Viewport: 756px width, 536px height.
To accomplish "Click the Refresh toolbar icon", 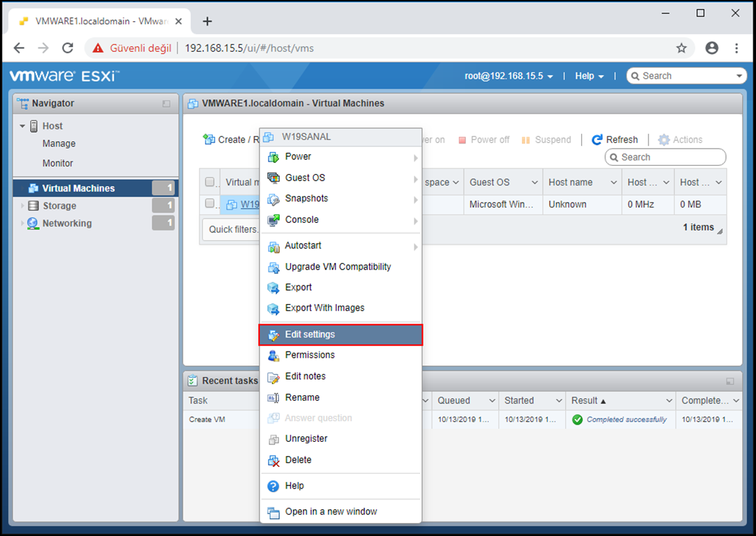I will 596,140.
